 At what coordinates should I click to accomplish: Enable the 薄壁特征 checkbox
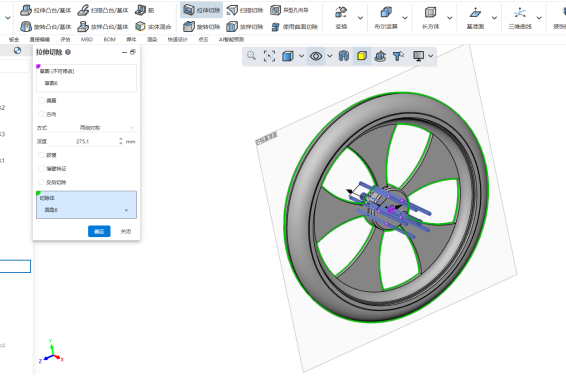(x=41, y=169)
